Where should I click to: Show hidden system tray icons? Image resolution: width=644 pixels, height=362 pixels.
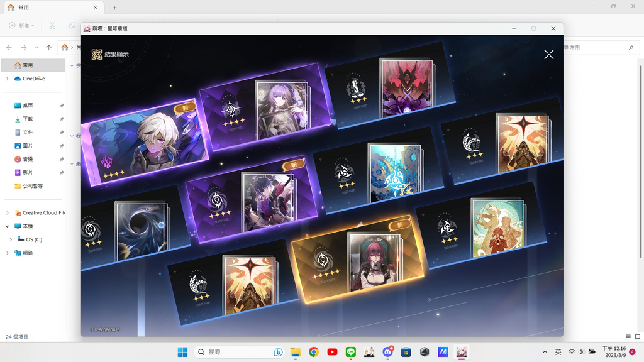(x=545, y=352)
